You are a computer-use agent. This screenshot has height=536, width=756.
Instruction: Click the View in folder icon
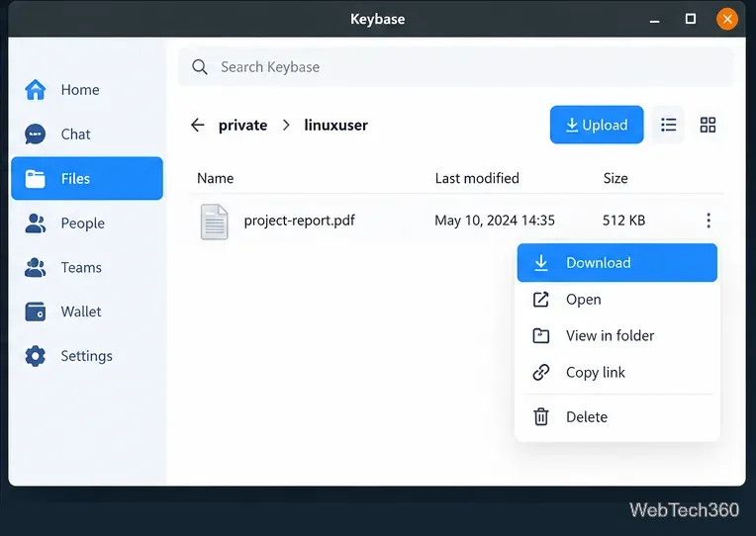click(x=541, y=336)
